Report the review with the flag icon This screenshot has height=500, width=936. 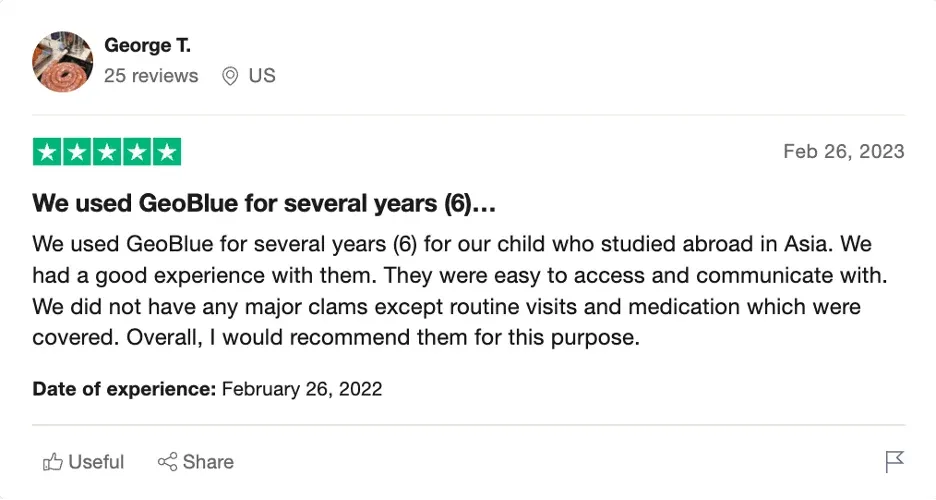click(x=894, y=462)
